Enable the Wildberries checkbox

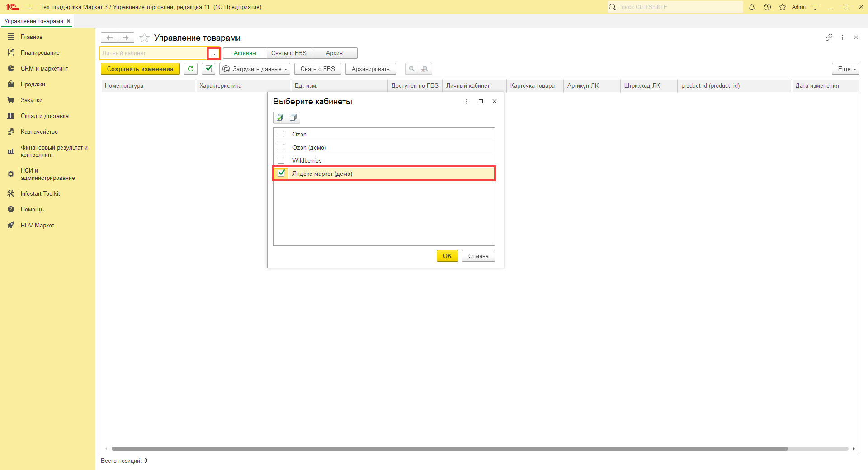tap(281, 160)
